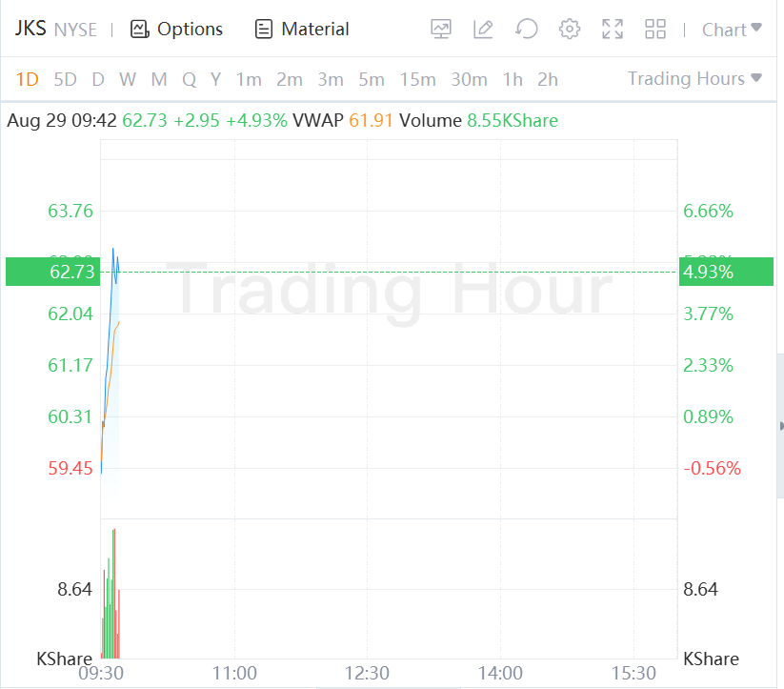The height and width of the screenshot is (689, 784).
Task: Open the Trading Hours dropdown
Action: click(694, 78)
